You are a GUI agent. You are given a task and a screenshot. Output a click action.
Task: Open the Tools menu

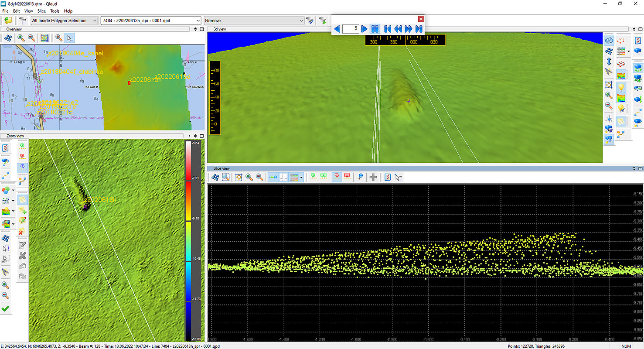pos(55,11)
